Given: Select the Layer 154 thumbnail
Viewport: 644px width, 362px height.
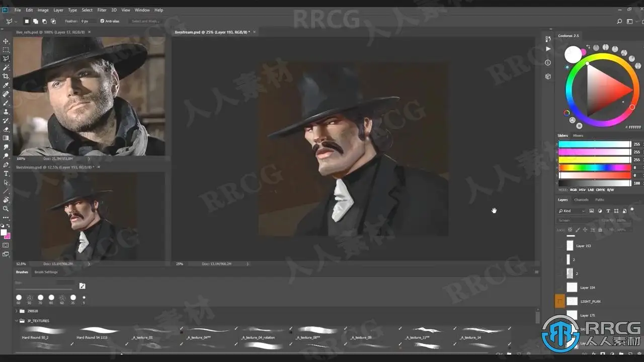Looking at the screenshot, I should (x=572, y=288).
